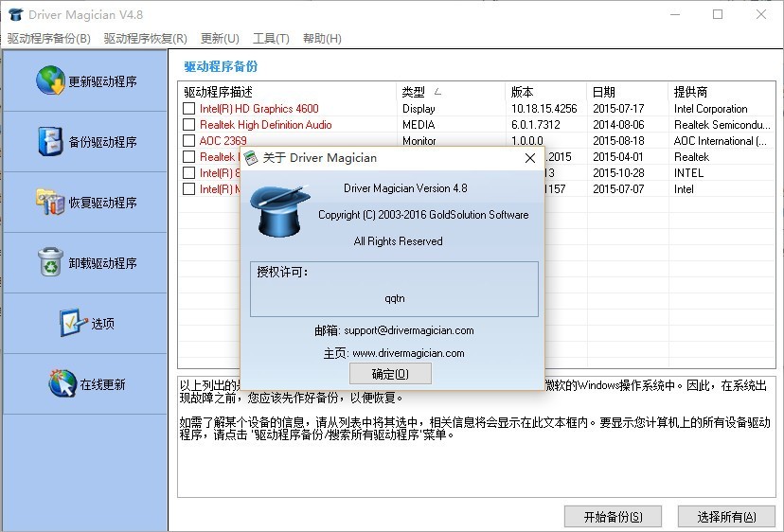
Task: Click the version 10.18.15.4256 cell
Action: tap(544, 109)
